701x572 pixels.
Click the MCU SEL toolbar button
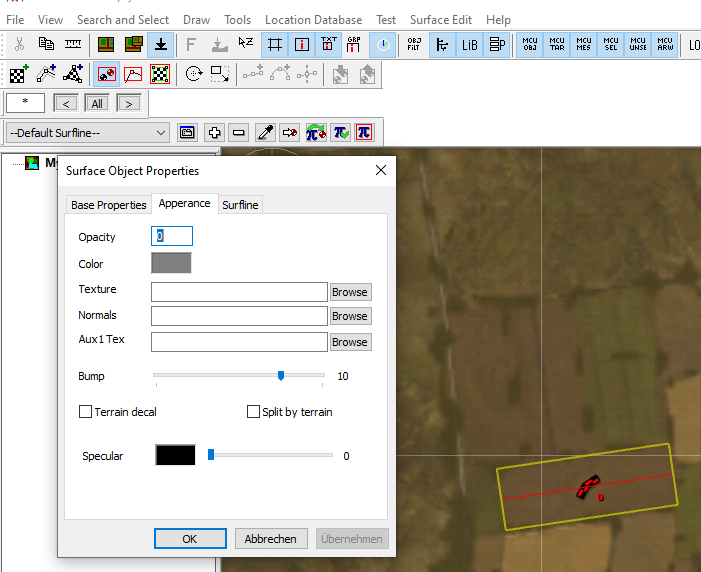coord(611,45)
